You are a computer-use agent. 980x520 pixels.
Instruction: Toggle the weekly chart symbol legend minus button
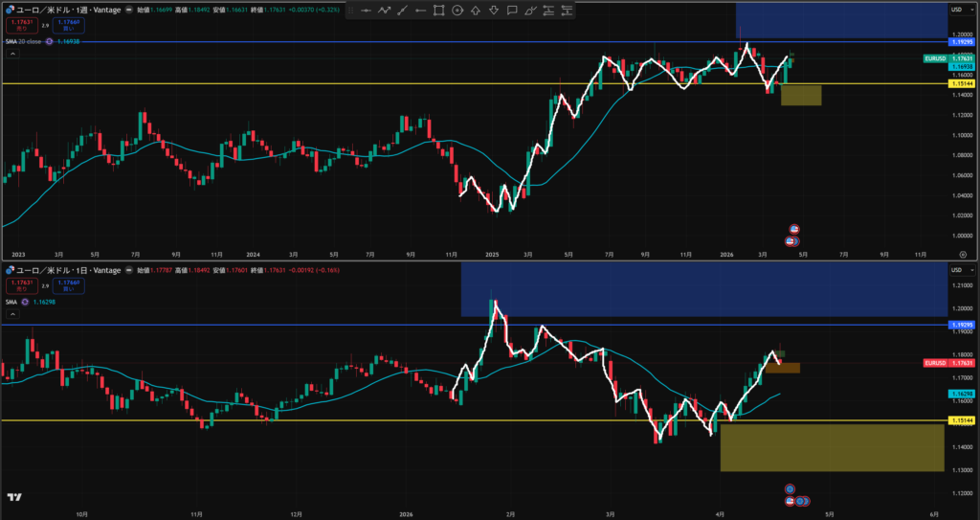(128, 10)
